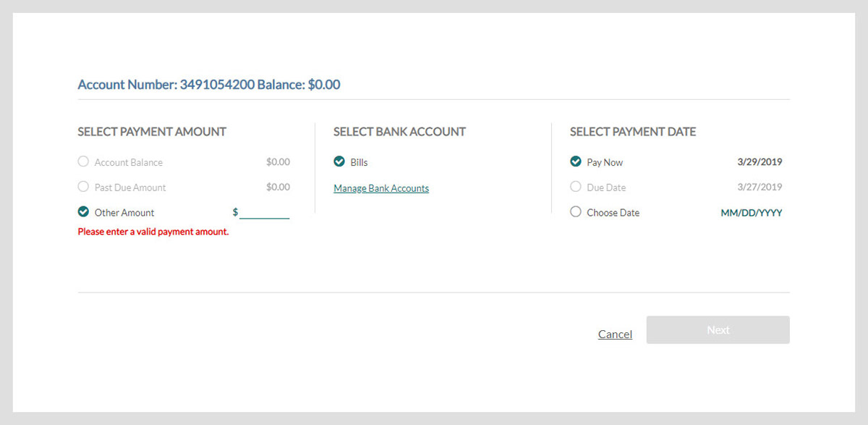Click the Bills bank account checkmark icon
The height and width of the screenshot is (425, 868).
click(339, 162)
